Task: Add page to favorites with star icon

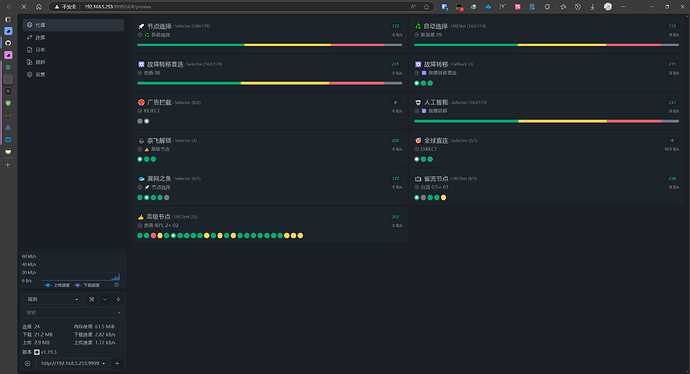Action: point(426,7)
